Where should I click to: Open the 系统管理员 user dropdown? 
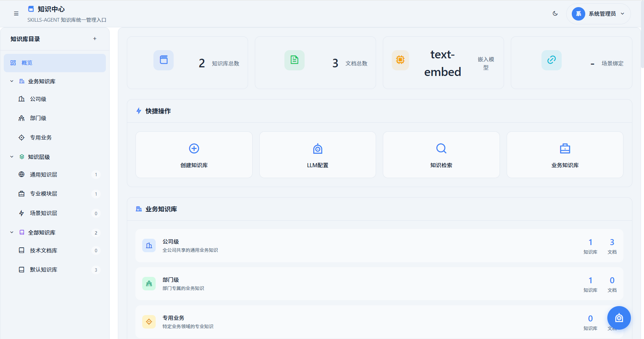[x=599, y=14]
